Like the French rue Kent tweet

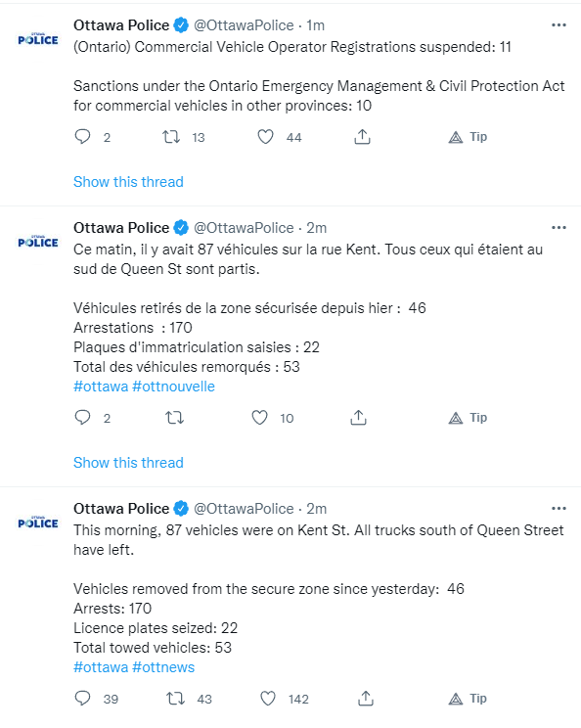pos(259,418)
